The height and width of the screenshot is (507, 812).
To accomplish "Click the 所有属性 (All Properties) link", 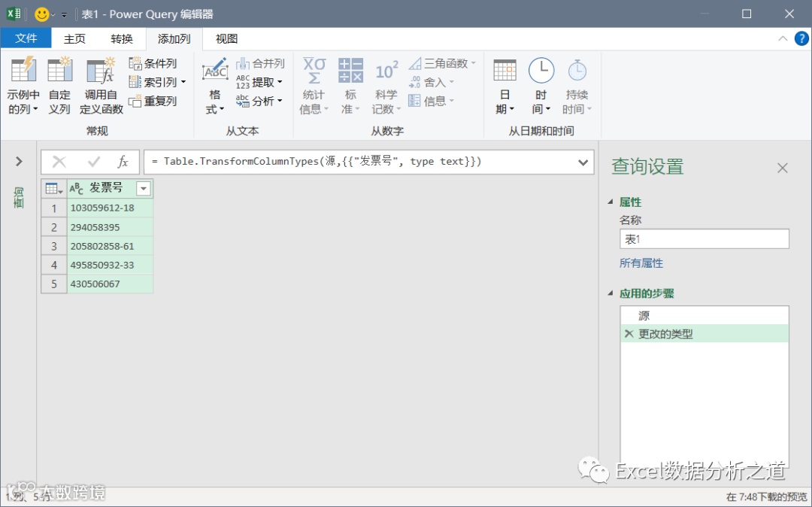I will pos(641,263).
